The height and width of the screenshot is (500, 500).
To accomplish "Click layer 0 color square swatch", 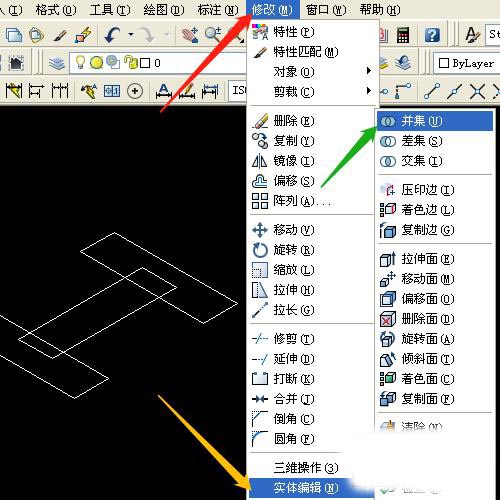I will click(x=145, y=63).
